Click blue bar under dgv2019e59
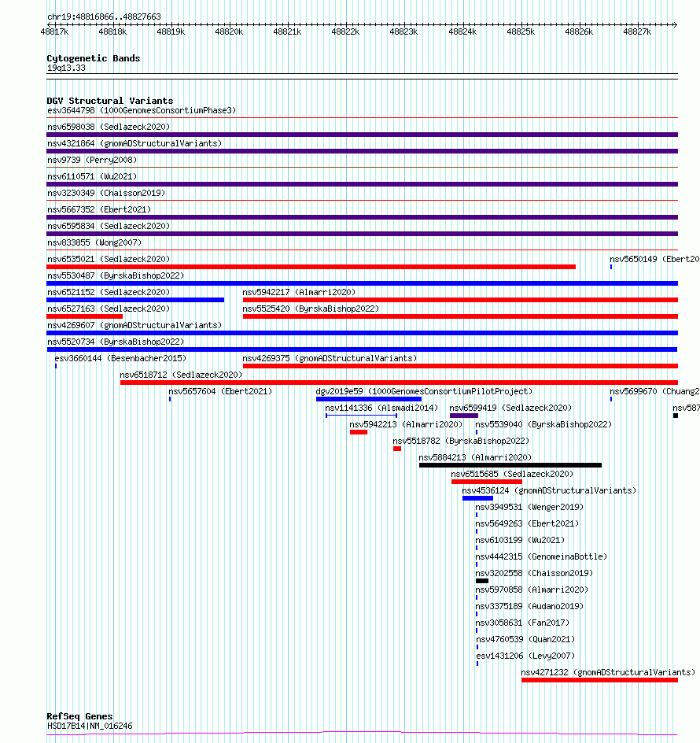The width and height of the screenshot is (700, 743). click(369, 400)
